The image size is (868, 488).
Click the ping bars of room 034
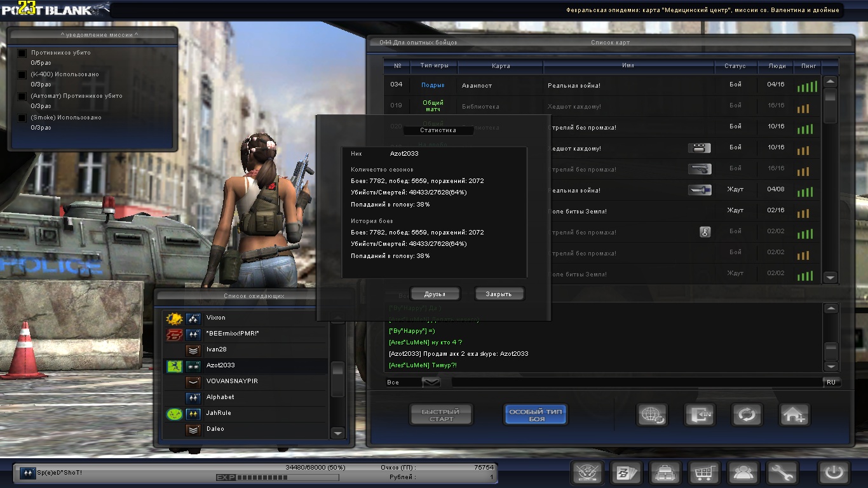point(806,86)
